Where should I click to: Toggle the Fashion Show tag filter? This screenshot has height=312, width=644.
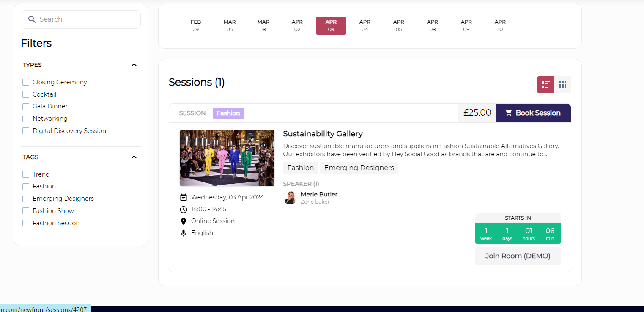click(x=26, y=211)
